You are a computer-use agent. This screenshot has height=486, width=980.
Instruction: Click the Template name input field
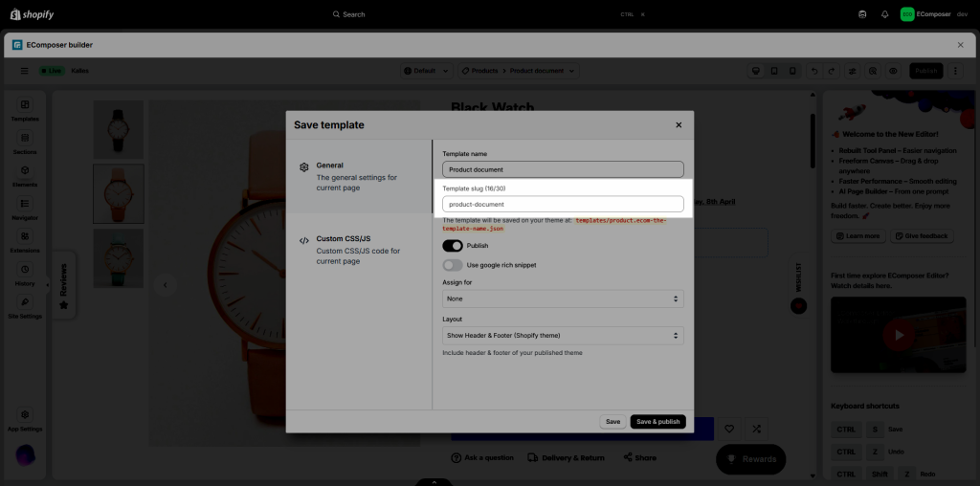pyautogui.click(x=563, y=169)
